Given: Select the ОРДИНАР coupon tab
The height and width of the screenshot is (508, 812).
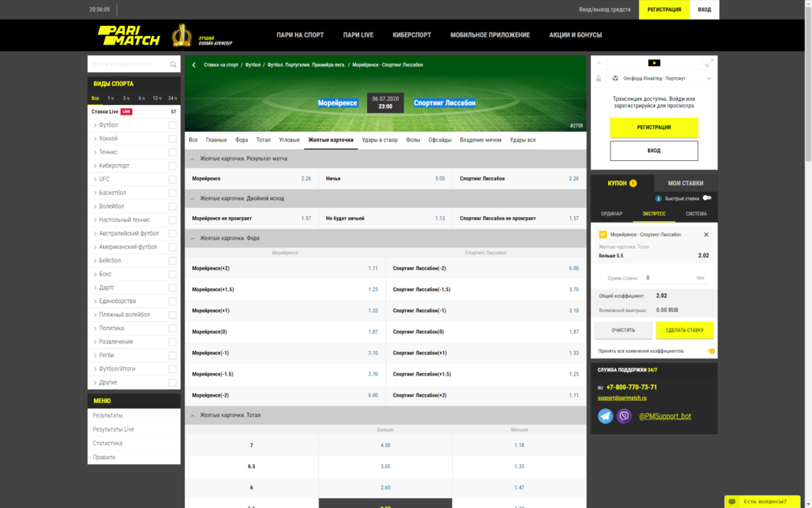Looking at the screenshot, I should pyautogui.click(x=611, y=214).
